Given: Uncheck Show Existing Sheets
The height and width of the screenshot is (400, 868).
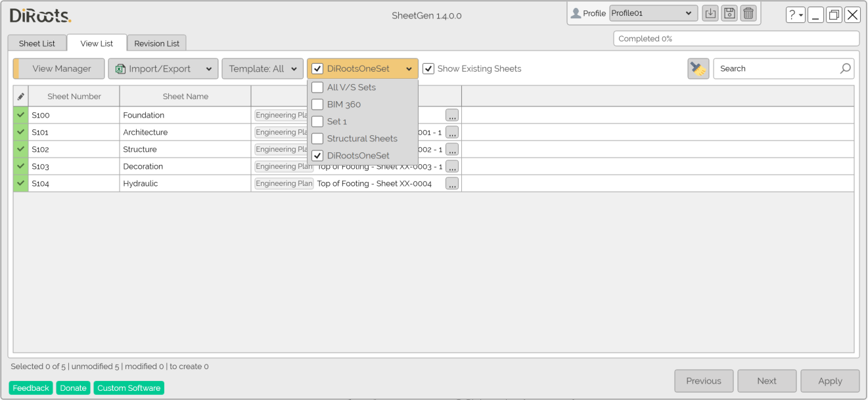Looking at the screenshot, I should [x=428, y=69].
